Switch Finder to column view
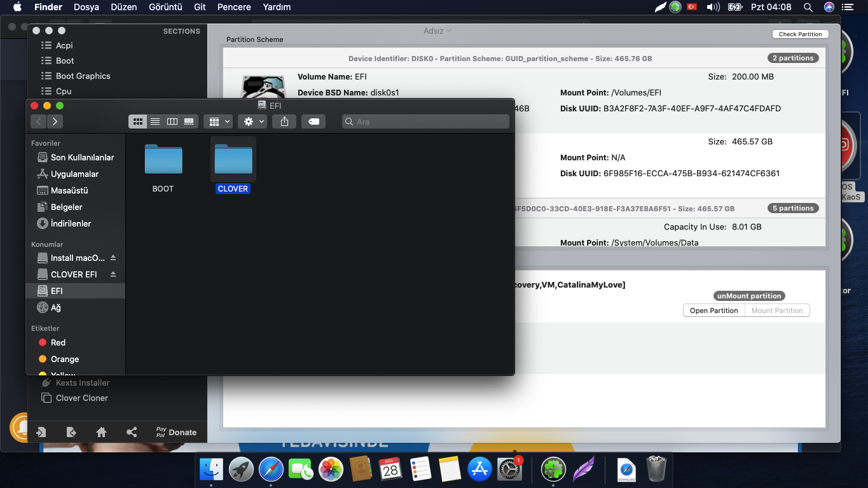Screen dimensions: 868x488 point(172,122)
